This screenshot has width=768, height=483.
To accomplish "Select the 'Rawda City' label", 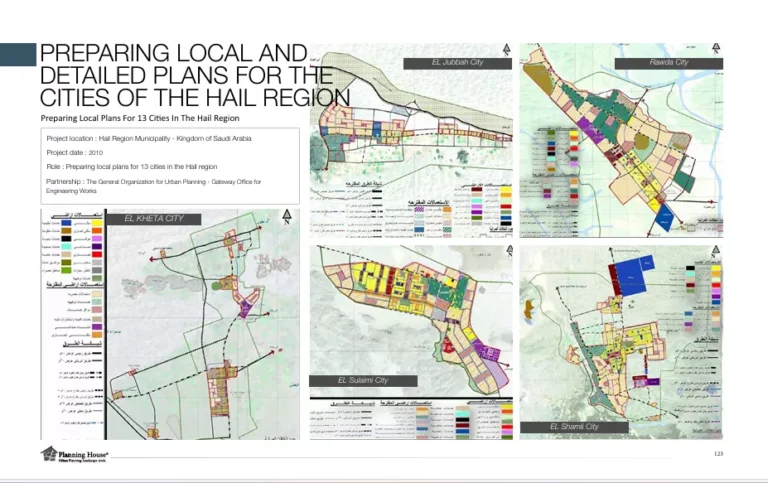I will (x=669, y=63).
